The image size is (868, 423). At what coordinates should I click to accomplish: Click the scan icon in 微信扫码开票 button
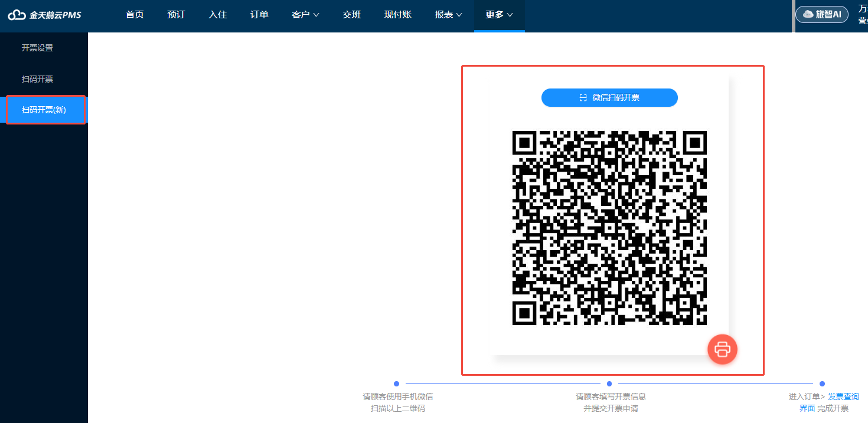point(583,97)
